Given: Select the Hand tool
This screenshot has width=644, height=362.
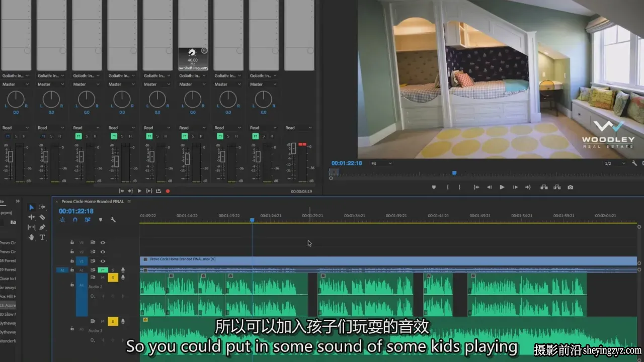Looking at the screenshot, I should (31, 237).
